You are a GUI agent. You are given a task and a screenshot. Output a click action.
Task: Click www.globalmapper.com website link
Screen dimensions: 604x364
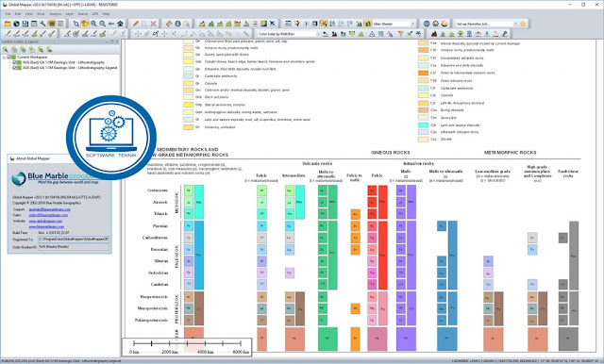click(x=45, y=222)
